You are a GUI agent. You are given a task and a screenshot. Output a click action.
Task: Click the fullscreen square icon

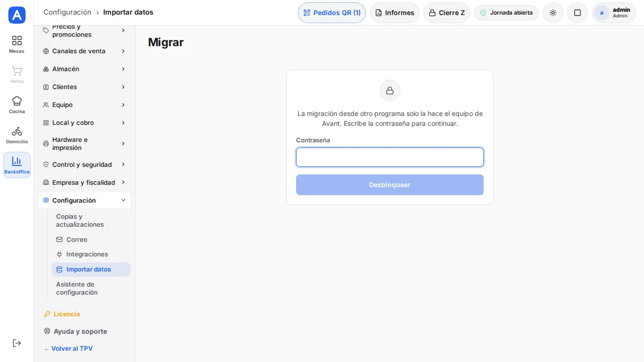tap(578, 13)
